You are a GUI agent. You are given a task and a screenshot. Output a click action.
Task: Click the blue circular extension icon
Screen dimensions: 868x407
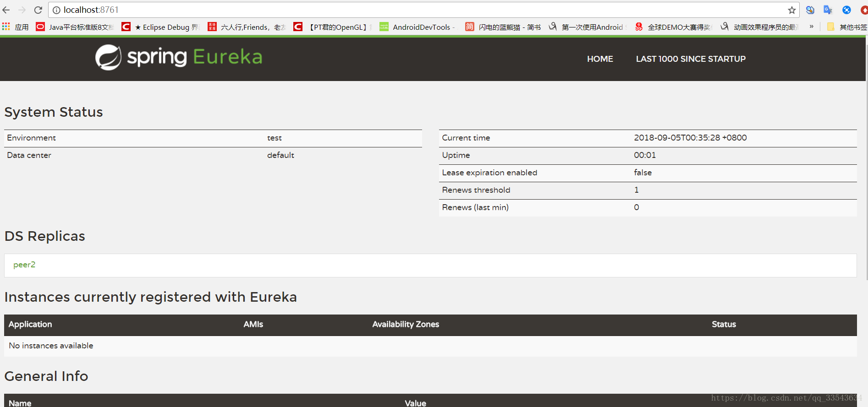coord(846,10)
